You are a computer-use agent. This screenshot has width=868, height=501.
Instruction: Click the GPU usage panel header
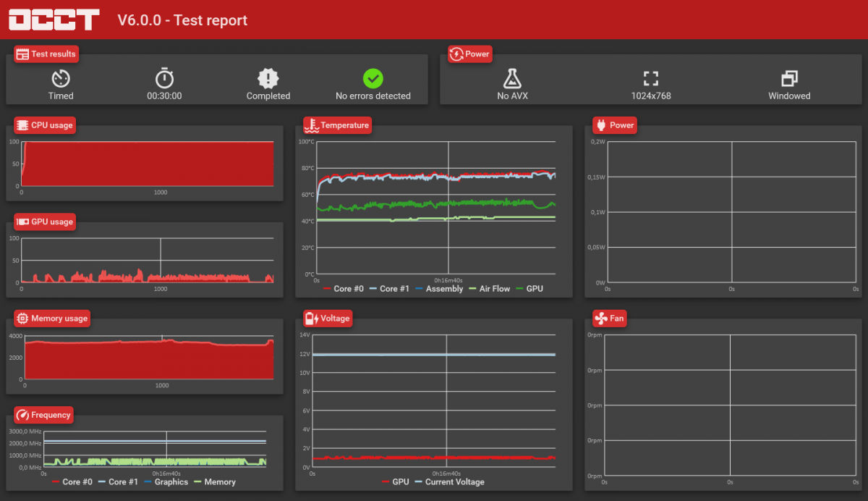[45, 222]
